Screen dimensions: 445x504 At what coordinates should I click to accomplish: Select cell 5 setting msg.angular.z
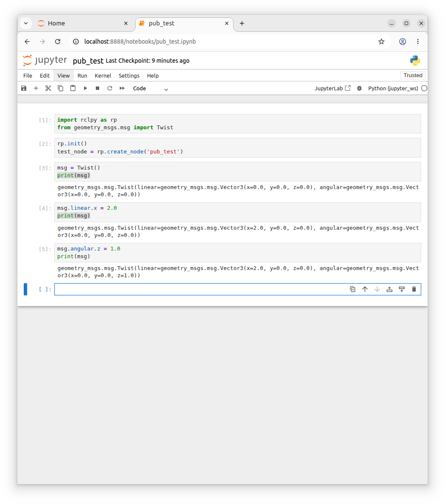click(x=237, y=253)
